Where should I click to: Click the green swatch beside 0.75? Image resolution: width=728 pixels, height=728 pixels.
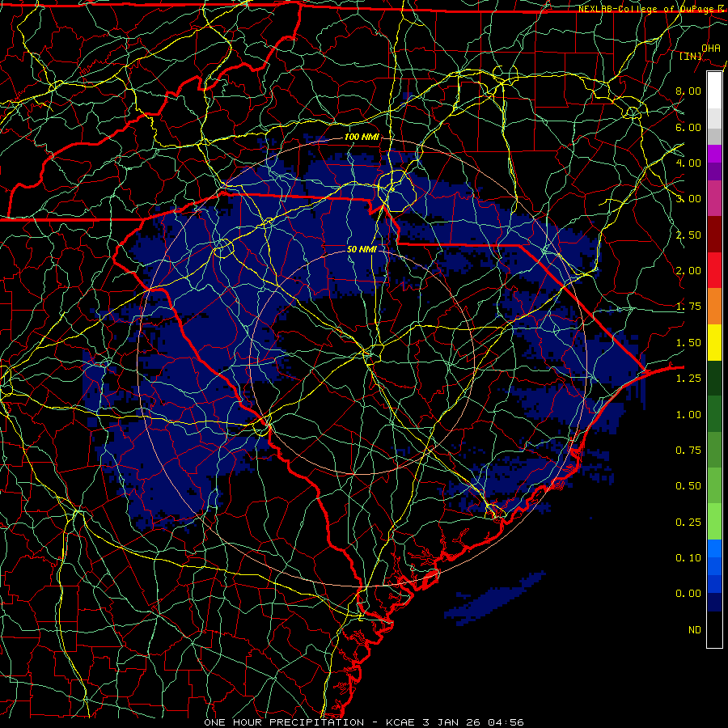coord(714,450)
